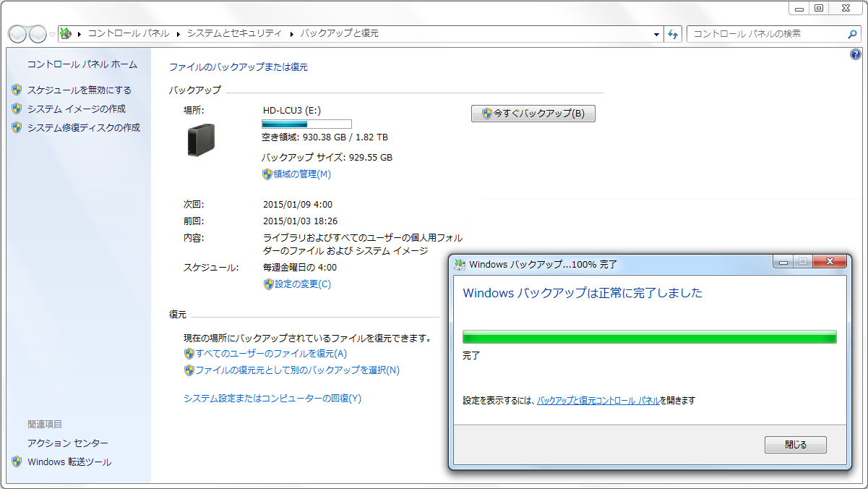Click shield icon beside スケジュールを無効にする
This screenshot has width=868, height=489.
pos(17,90)
